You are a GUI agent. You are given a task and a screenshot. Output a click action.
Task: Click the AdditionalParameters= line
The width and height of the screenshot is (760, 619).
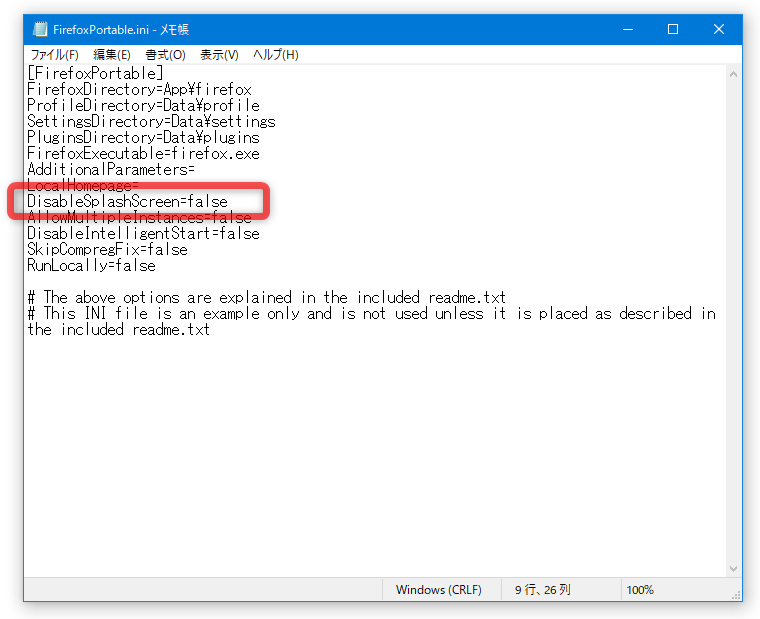tap(111, 169)
